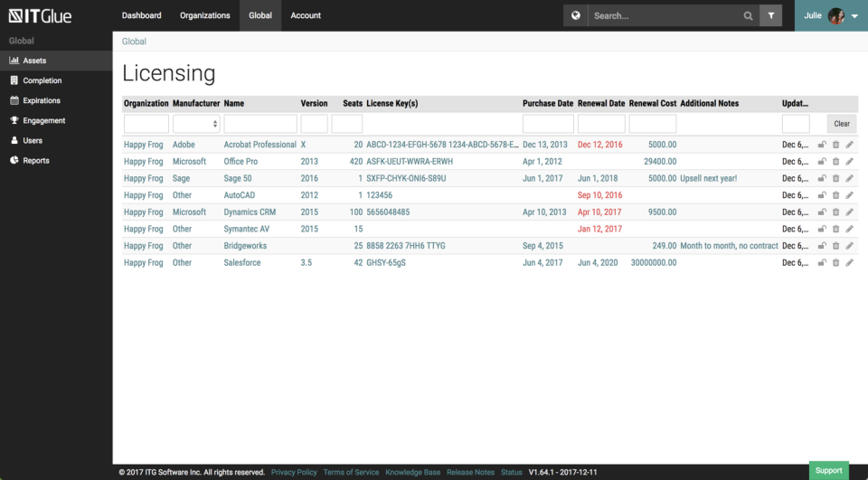This screenshot has width=868, height=480.
Task: Edit the Salesforce license
Action: pos(849,263)
